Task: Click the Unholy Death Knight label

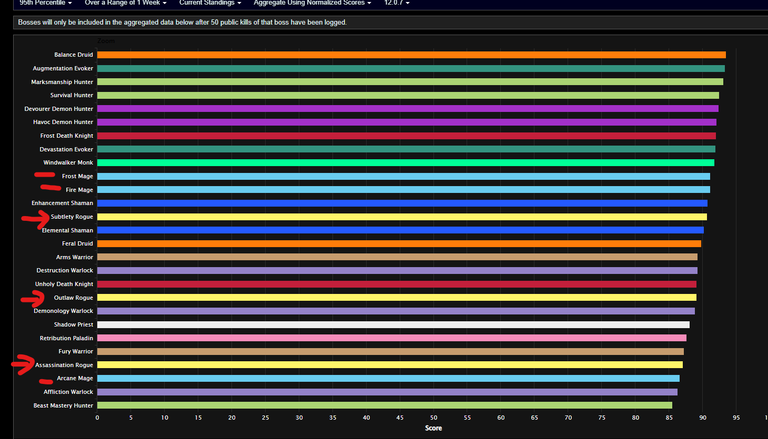Action: [x=64, y=284]
